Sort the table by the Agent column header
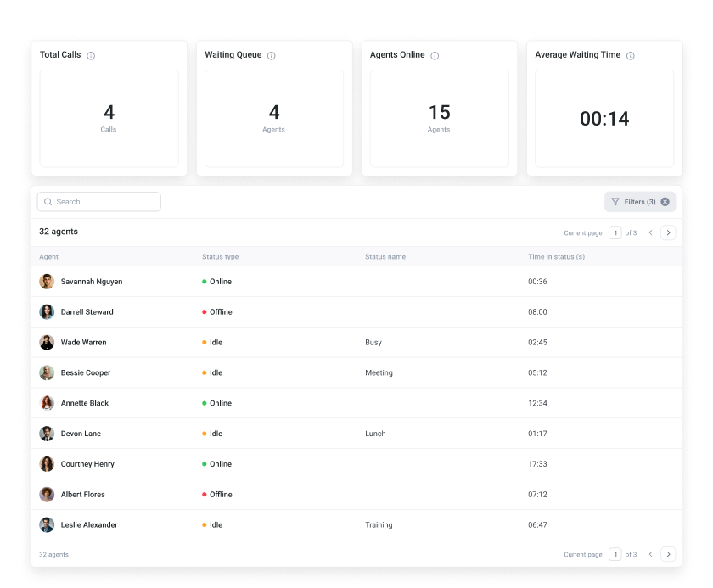The width and height of the screenshot is (713, 588). (x=48, y=256)
